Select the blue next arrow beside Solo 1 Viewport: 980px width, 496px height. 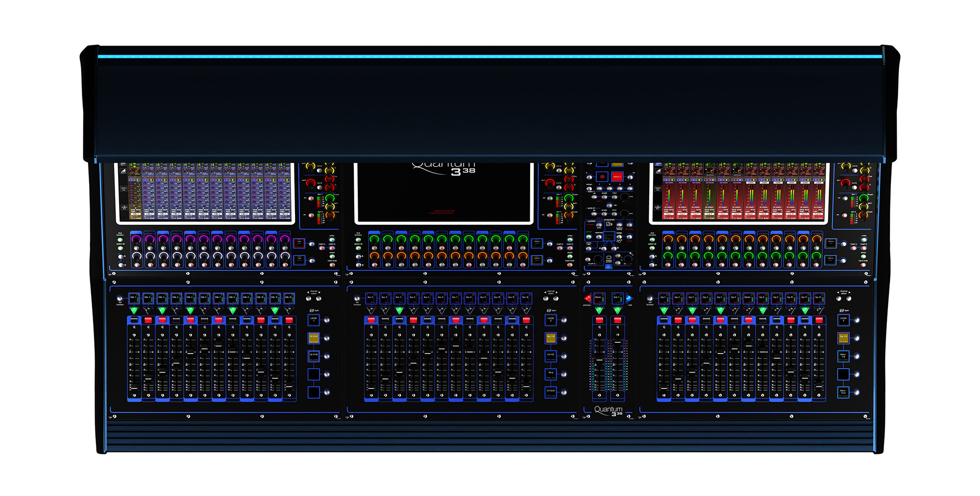click(x=629, y=298)
